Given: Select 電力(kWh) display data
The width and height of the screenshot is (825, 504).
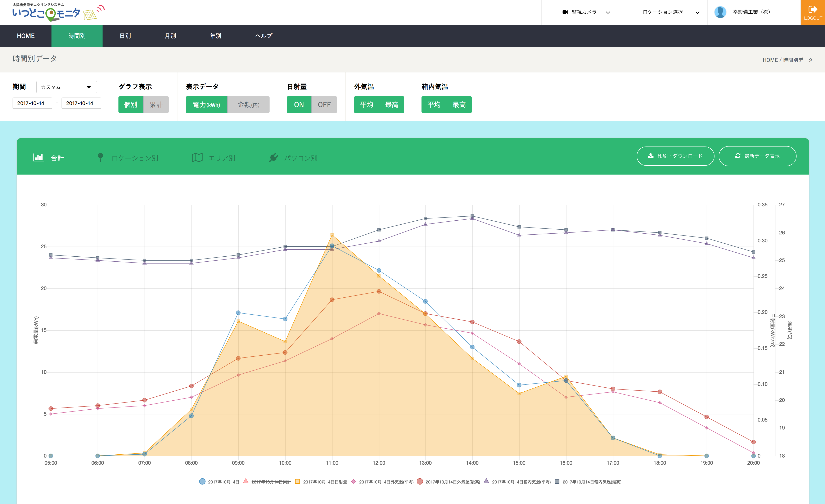Looking at the screenshot, I should click(x=207, y=104).
